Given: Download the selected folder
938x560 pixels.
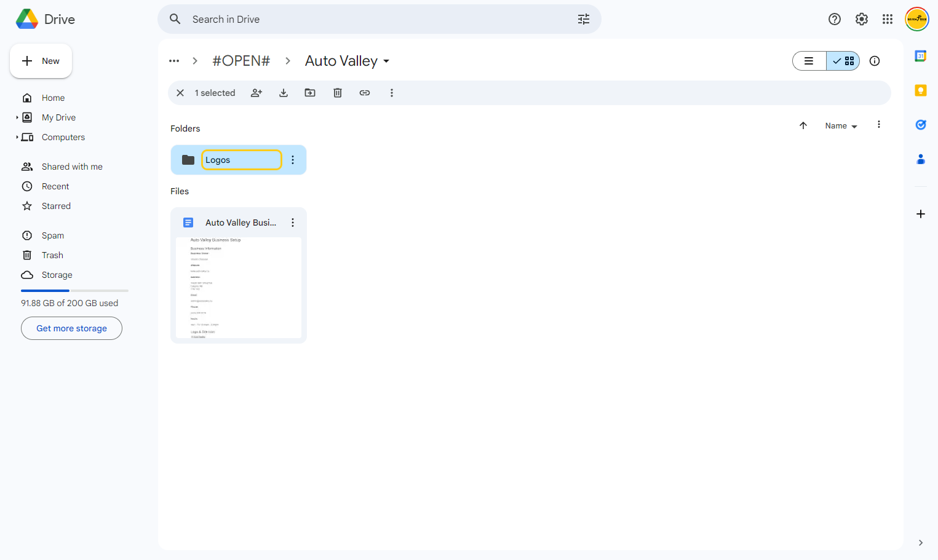Looking at the screenshot, I should pos(284,93).
